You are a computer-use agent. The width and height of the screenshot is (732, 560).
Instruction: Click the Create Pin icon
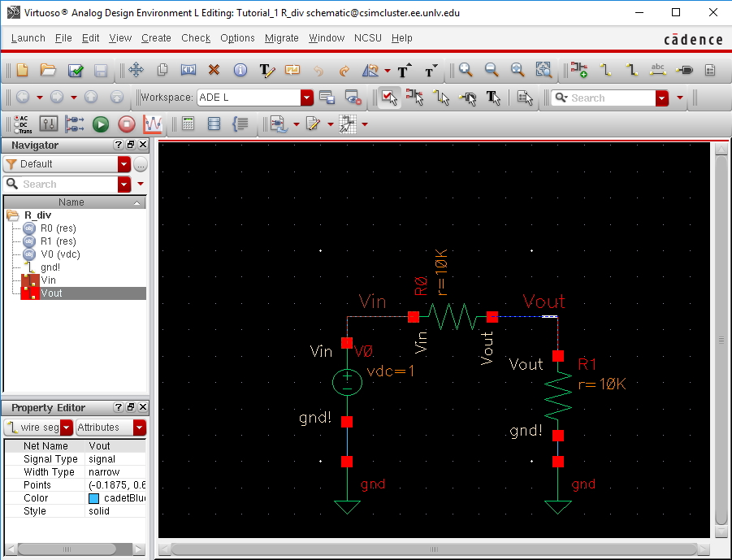click(685, 71)
